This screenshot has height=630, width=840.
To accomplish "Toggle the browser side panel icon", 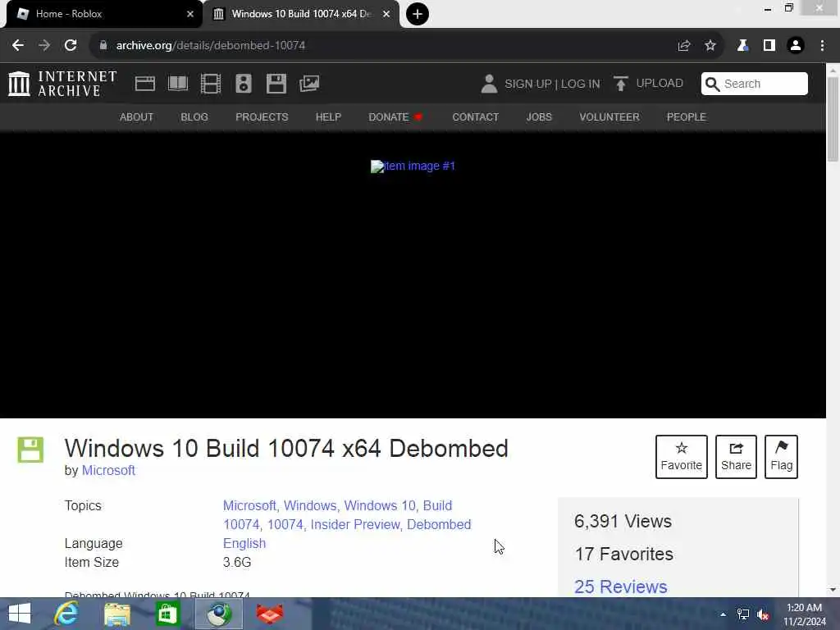I will 769,46.
